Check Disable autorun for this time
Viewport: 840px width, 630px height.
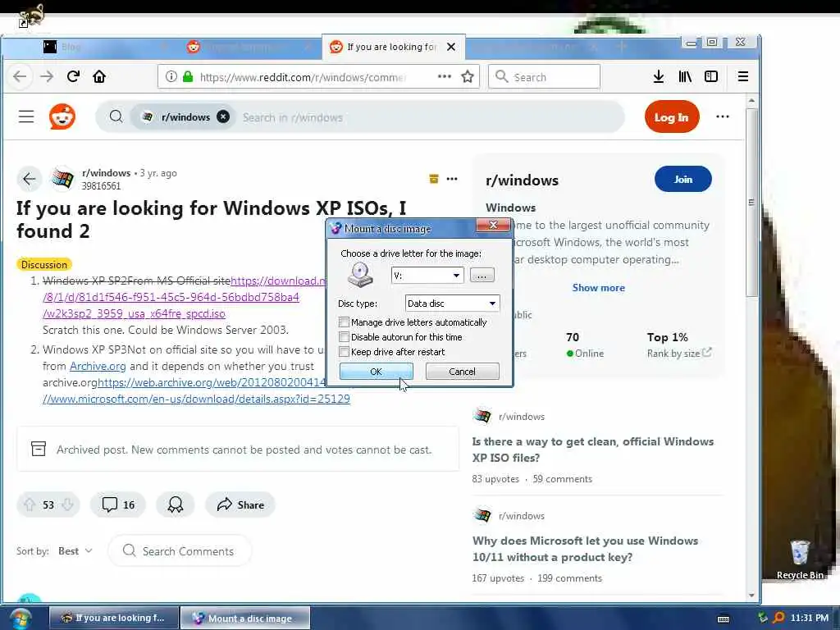click(x=344, y=337)
